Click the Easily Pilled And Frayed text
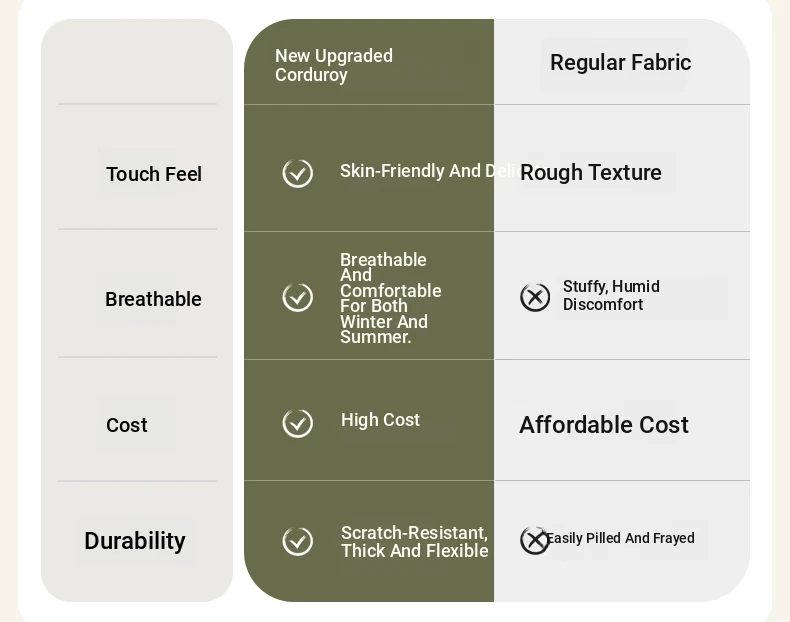This screenshot has width=790, height=622. click(621, 538)
